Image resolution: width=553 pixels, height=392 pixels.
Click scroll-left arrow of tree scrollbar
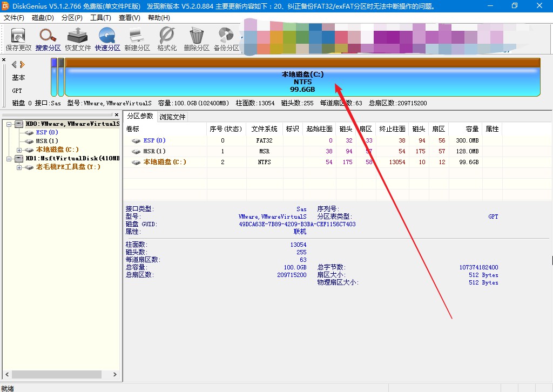pyautogui.click(x=7, y=374)
